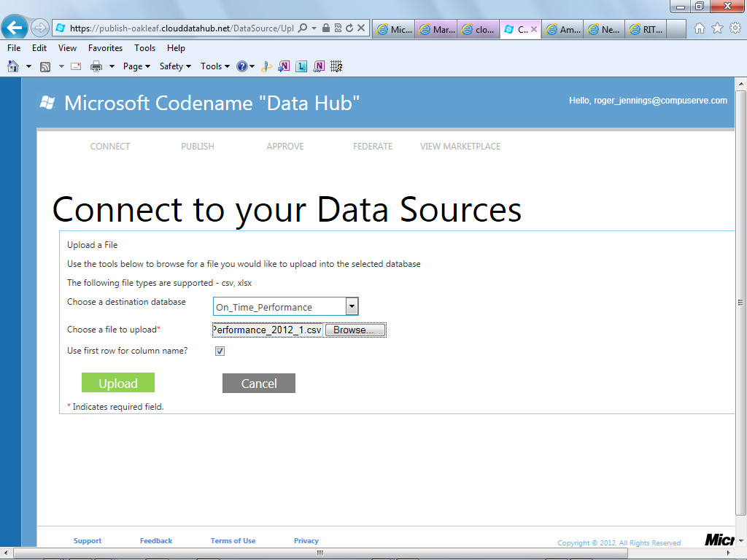Toggle 'Use first row for column name' checkbox

220,351
